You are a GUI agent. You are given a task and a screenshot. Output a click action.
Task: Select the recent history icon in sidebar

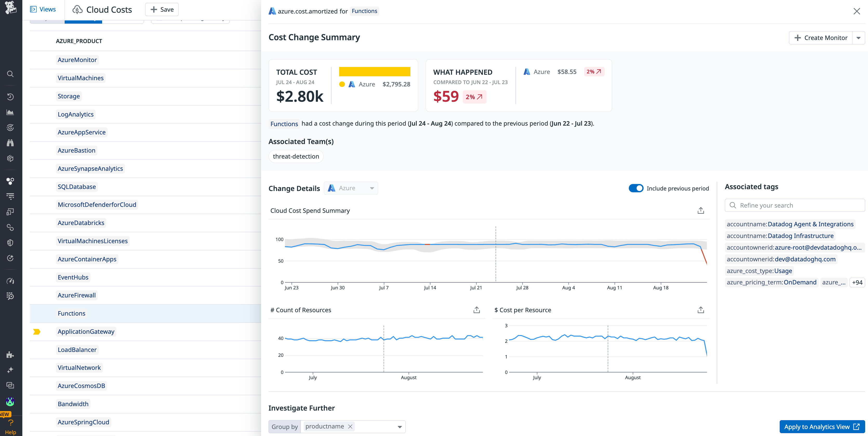click(x=10, y=97)
